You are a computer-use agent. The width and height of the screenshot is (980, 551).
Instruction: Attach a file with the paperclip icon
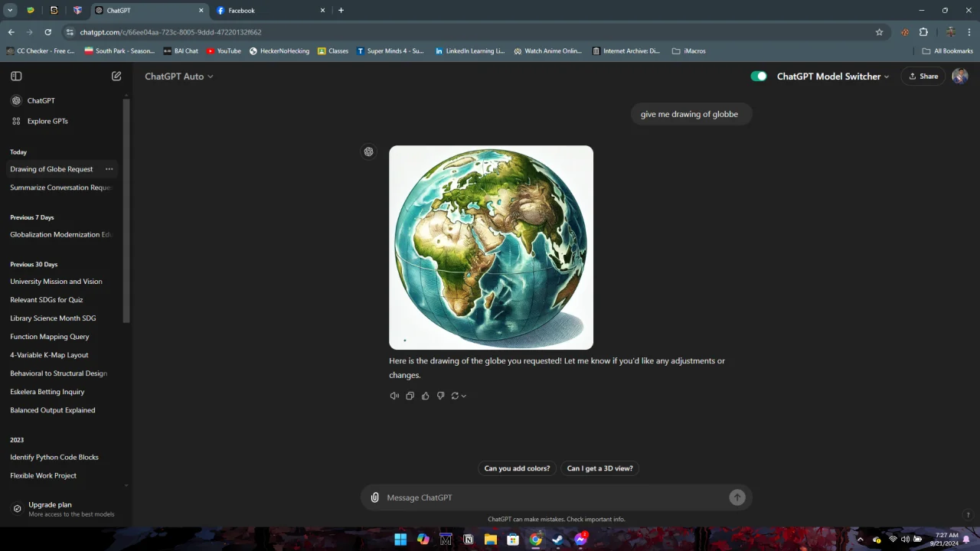pyautogui.click(x=374, y=497)
